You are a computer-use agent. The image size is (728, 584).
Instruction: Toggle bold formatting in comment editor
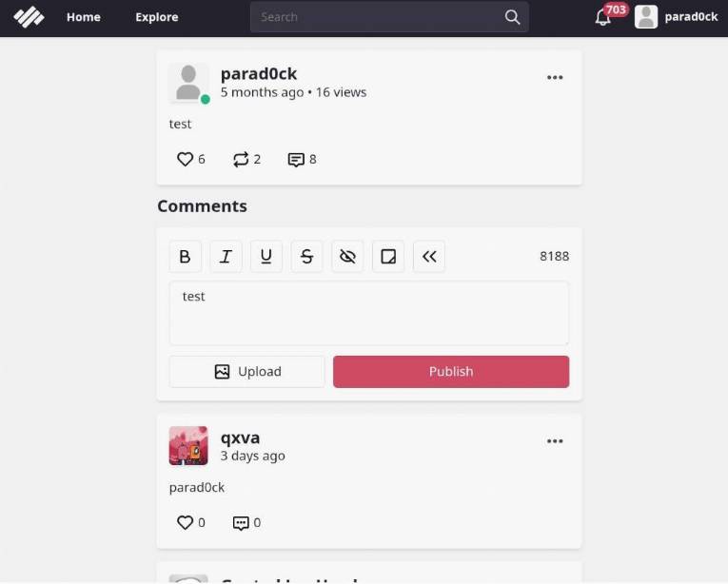coord(185,256)
